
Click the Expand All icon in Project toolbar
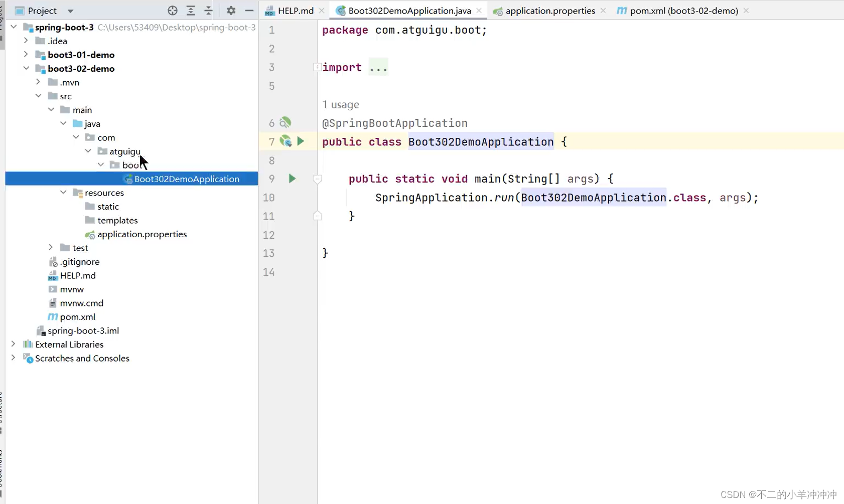pos(191,10)
